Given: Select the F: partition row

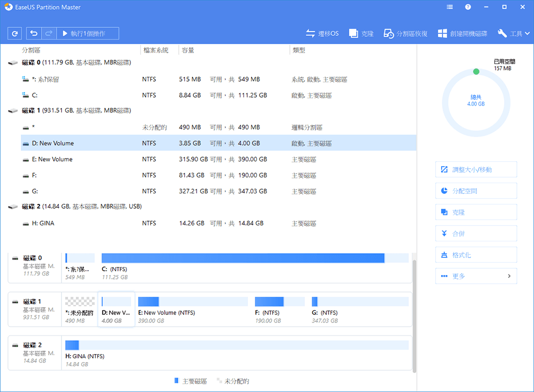Looking at the screenshot, I should 218,175.
